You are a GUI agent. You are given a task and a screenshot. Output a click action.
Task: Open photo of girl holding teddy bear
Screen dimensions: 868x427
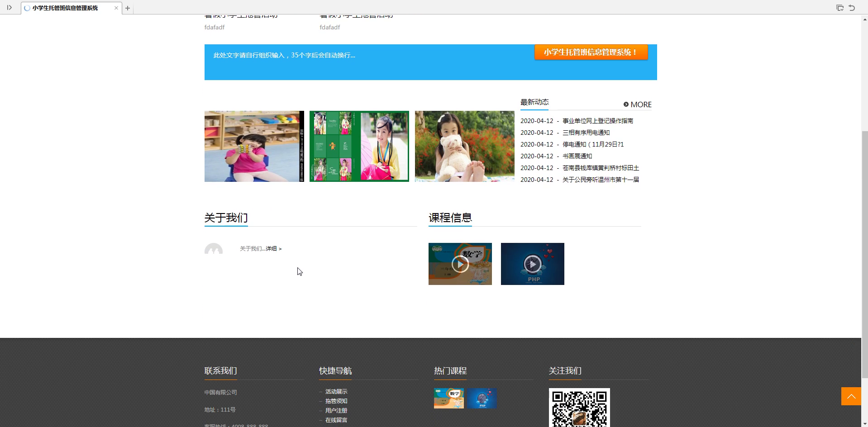tap(464, 146)
